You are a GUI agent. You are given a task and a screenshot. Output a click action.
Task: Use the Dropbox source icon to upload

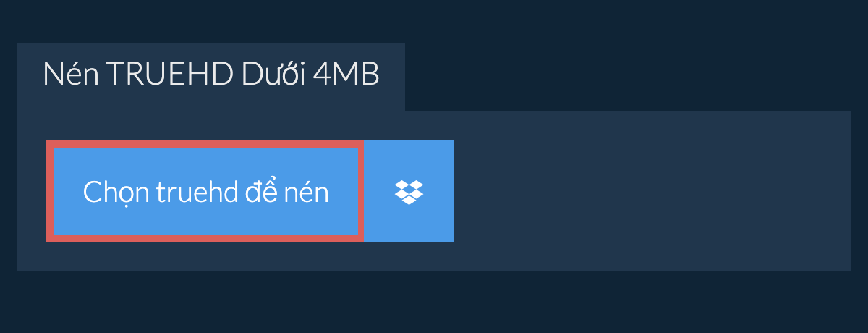point(409,191)
